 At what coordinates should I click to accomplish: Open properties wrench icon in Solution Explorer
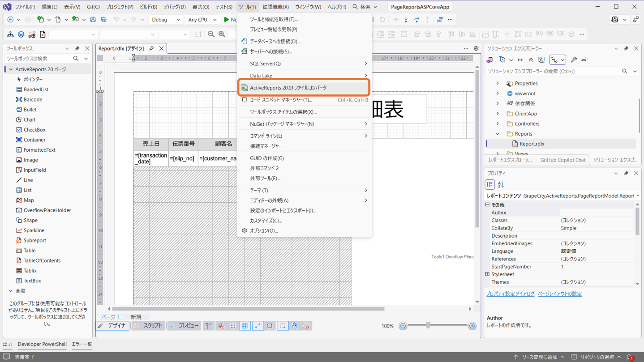574,60
